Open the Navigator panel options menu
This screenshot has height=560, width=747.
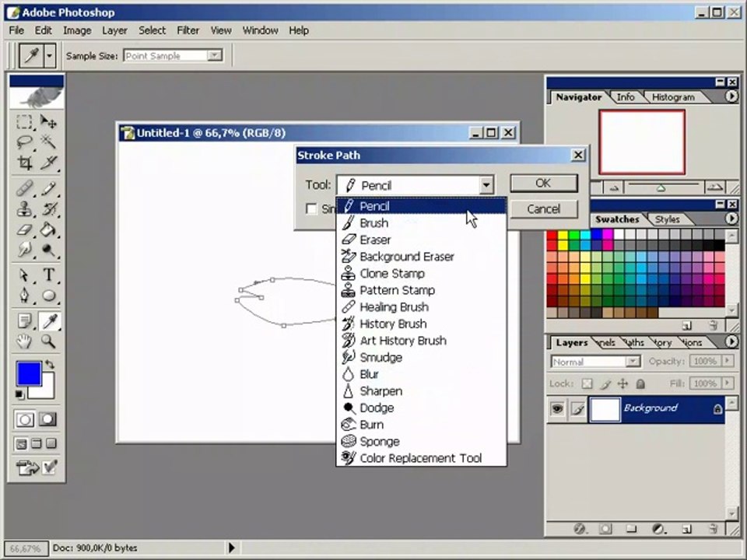click(731, 96)
